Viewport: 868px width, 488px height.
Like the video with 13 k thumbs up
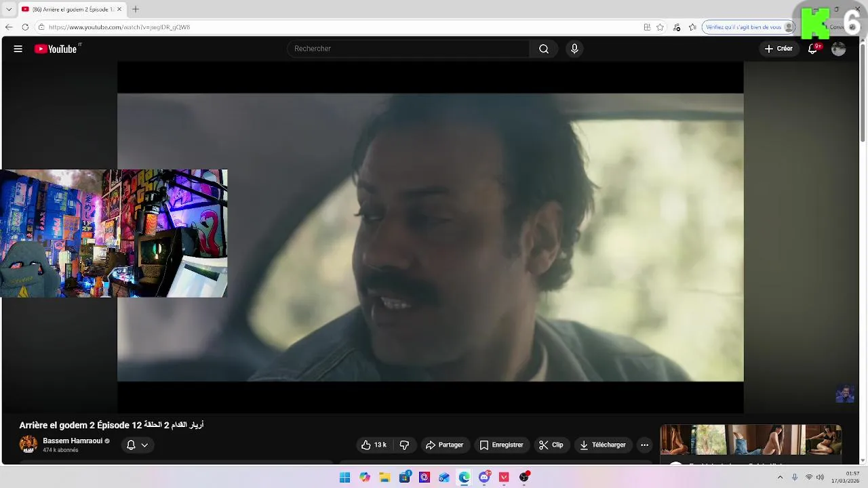(x=374, y=445)
